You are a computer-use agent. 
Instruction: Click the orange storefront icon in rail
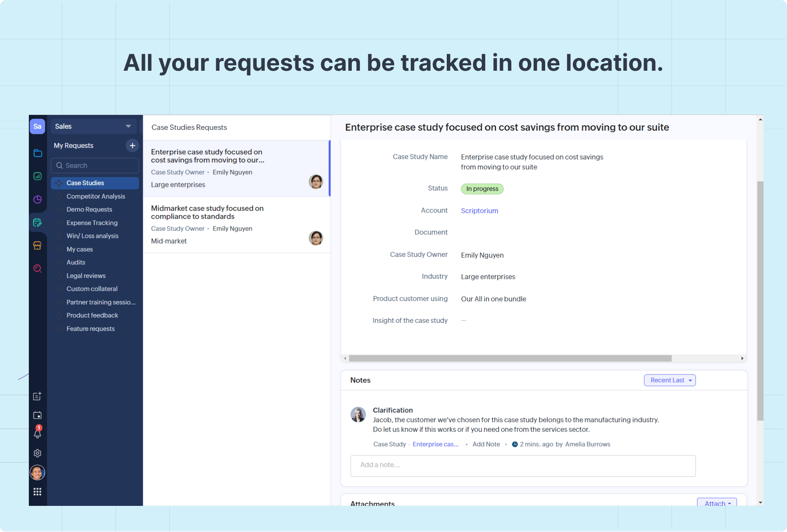tap(38, 246)
